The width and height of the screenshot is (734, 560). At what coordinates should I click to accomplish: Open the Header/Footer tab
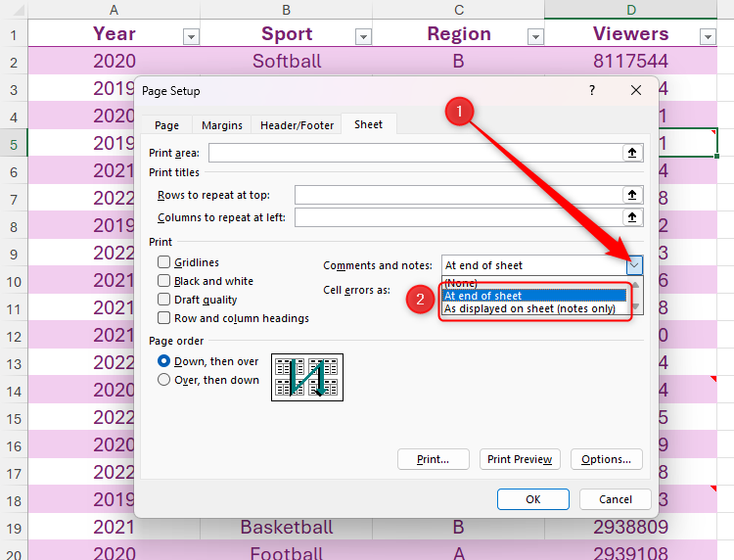(297, 125)
